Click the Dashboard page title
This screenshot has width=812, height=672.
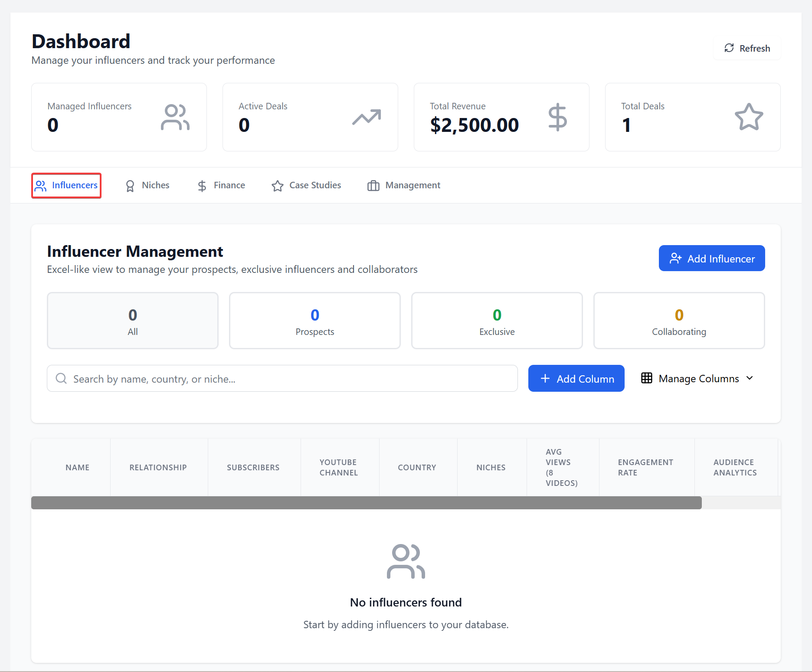pos(81,42)
